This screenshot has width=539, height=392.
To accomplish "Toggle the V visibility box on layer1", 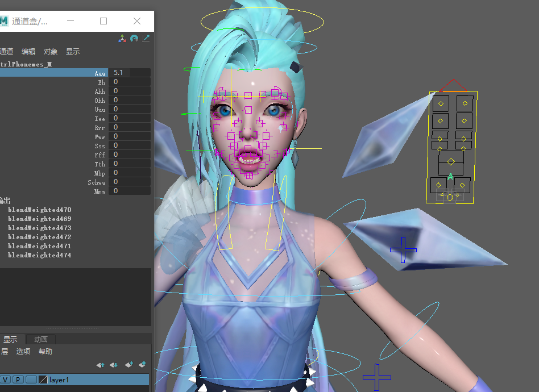I will [5, 380].
